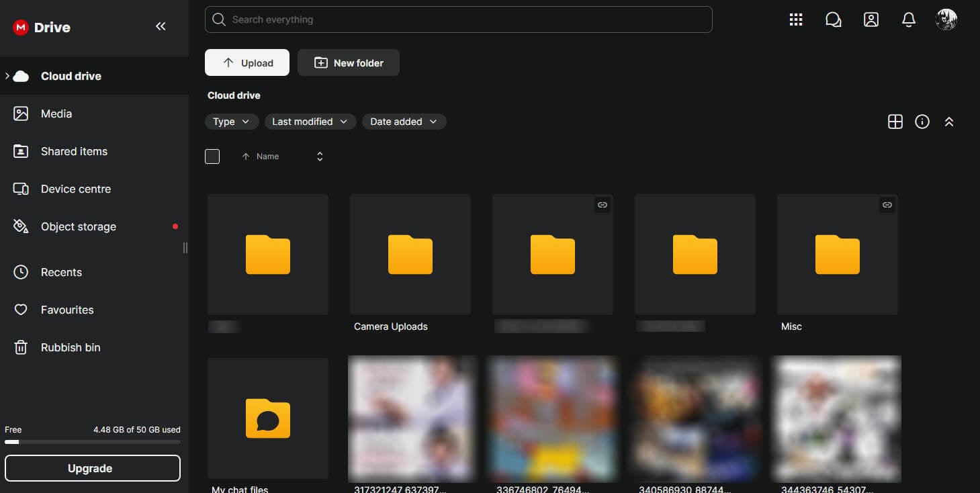Open the Camera Uploads folder

(x=410, y=255)
